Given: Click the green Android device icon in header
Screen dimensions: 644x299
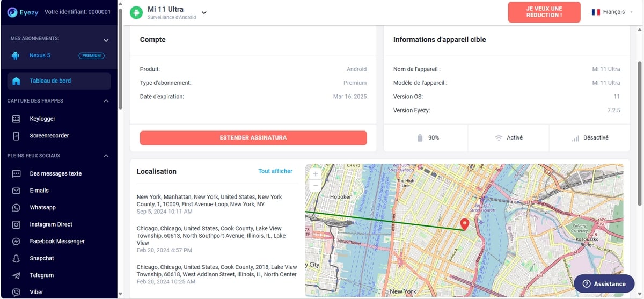Looking at the screenshot, I should click(x=136, y=12).
